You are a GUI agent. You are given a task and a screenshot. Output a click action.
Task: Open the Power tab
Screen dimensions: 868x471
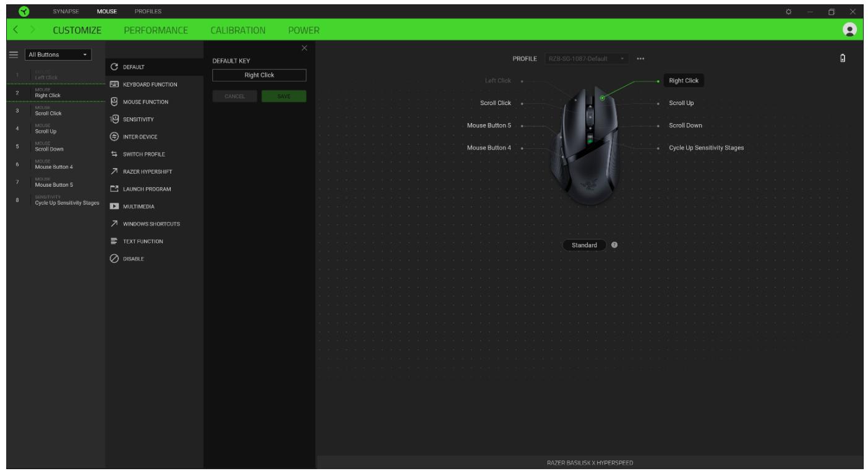click(303, 30)
